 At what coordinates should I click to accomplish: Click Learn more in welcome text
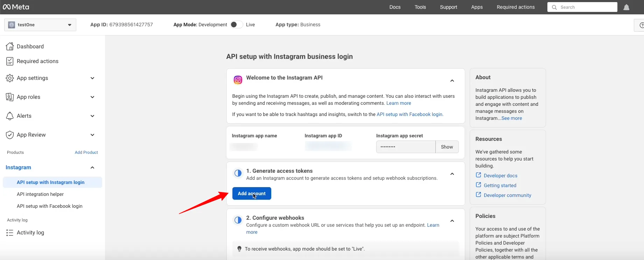[399, 103]
